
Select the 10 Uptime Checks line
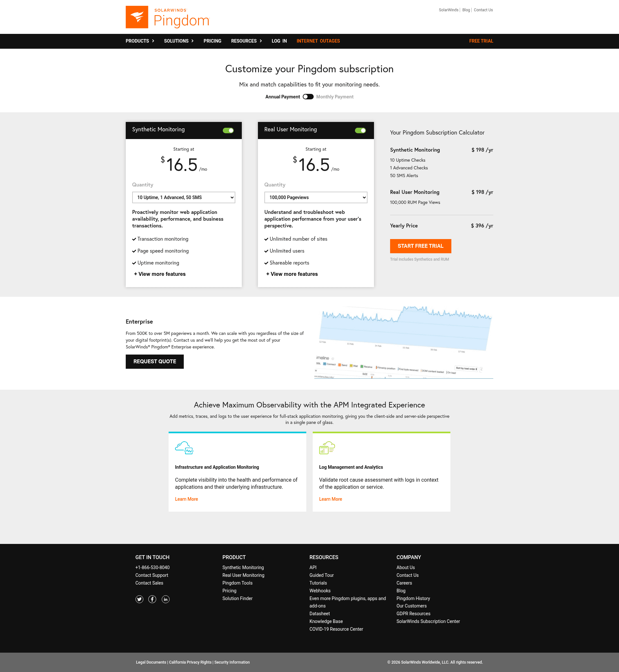pos(408,160)
